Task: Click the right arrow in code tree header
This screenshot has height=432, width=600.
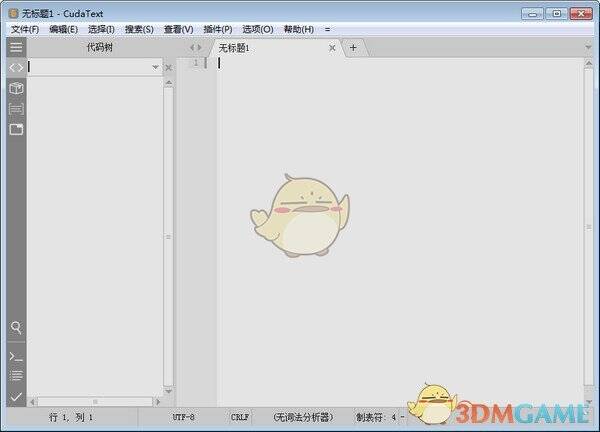Action: (x=199, y=48)
